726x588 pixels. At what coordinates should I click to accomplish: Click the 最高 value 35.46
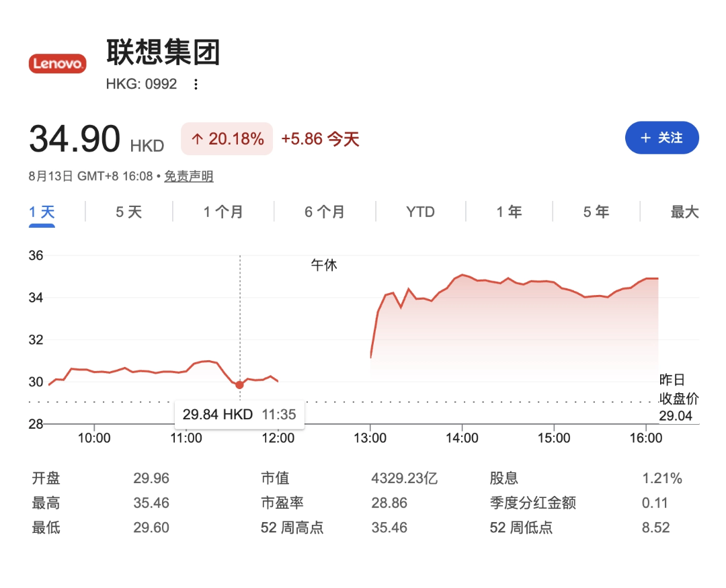pyautogui.click(x=151, y=503)
